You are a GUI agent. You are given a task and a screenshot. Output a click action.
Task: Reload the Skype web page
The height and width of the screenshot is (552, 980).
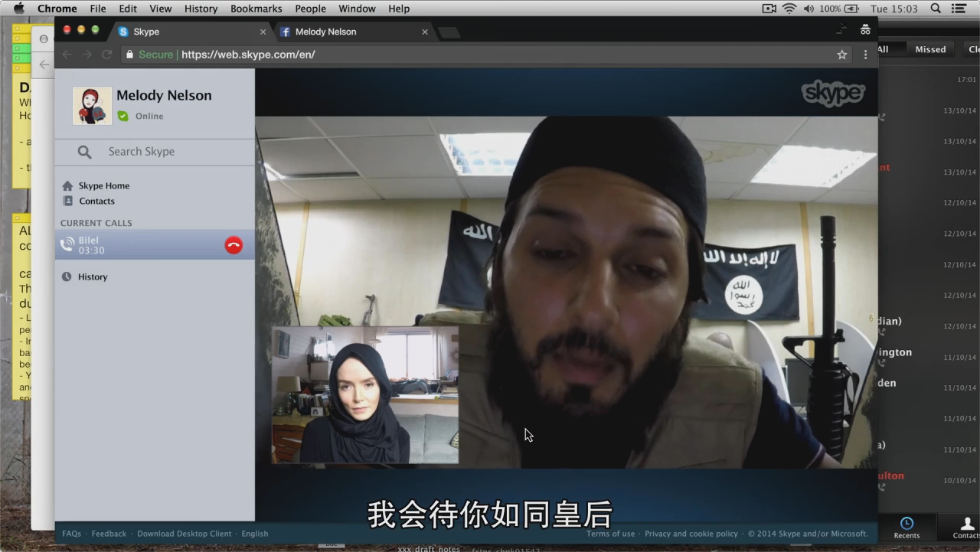click(x=107, y=54)
